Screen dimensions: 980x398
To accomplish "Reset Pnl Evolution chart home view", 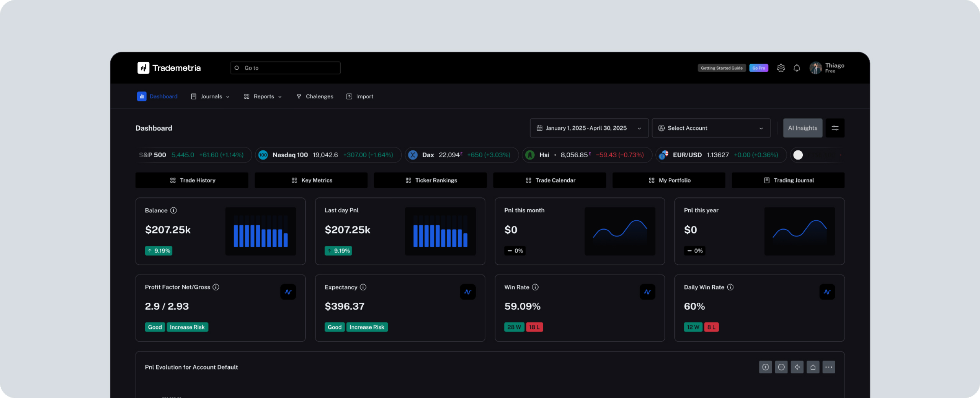I will pos(813,367).
